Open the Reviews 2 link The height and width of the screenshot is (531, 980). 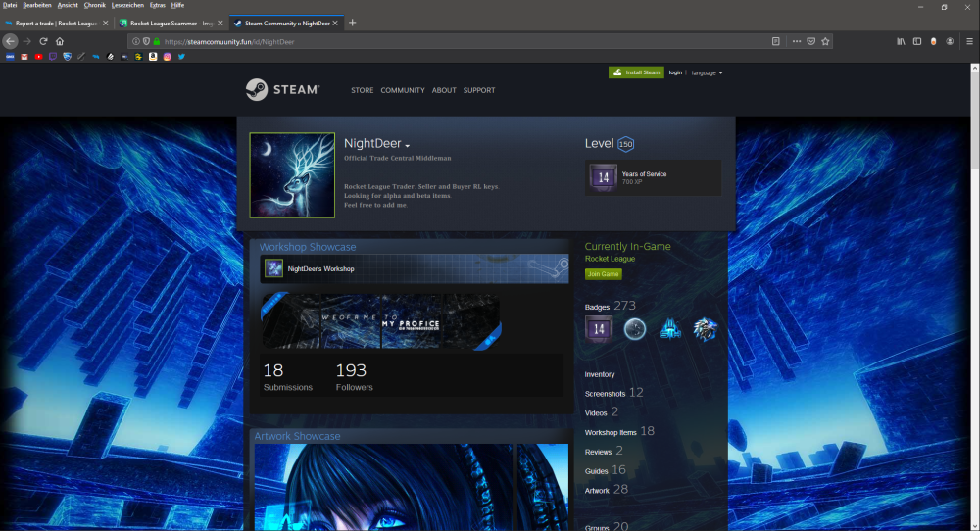(x=604, y=451)
